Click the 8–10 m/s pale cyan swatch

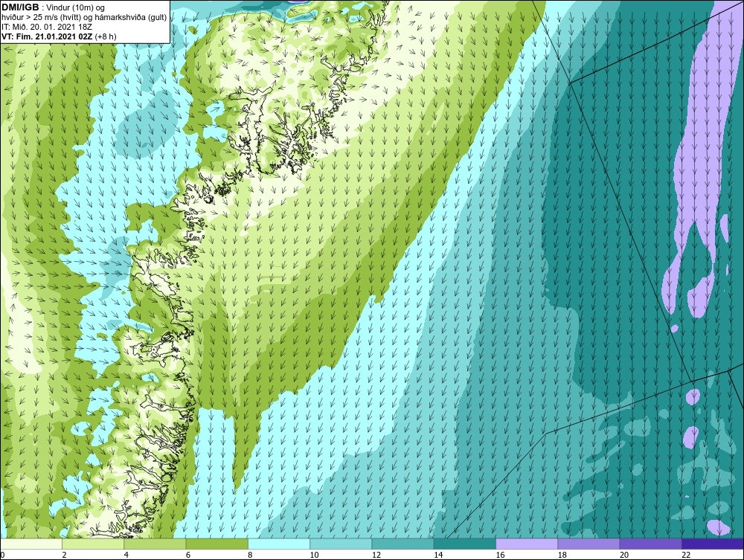tap(279, 544)
